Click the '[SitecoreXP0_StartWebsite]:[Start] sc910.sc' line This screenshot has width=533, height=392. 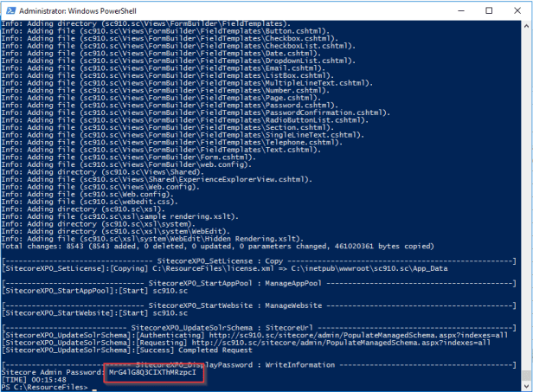94,313
